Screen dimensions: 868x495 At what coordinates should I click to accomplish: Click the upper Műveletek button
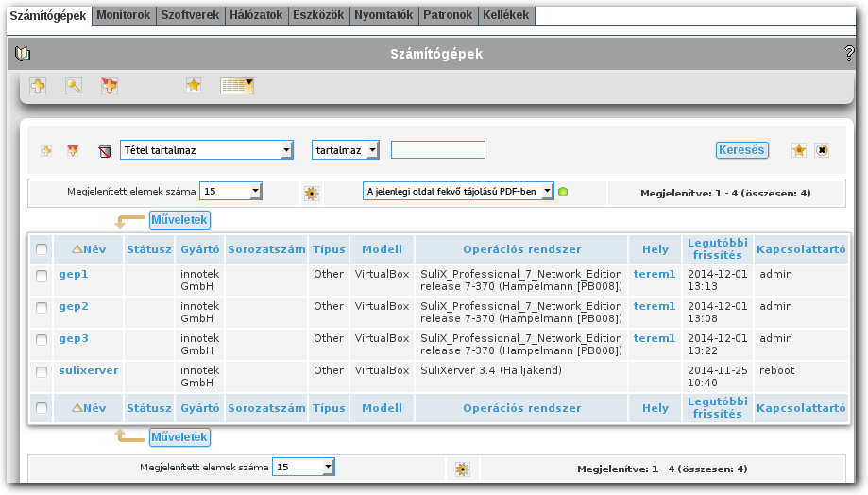179,220
